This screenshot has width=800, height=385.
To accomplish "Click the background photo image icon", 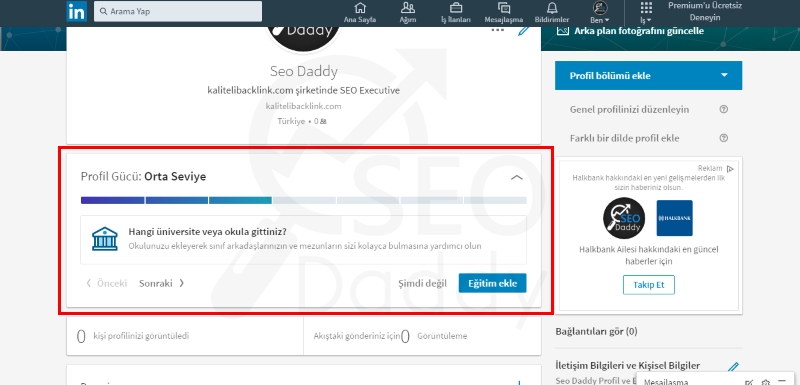I will 563,31.
